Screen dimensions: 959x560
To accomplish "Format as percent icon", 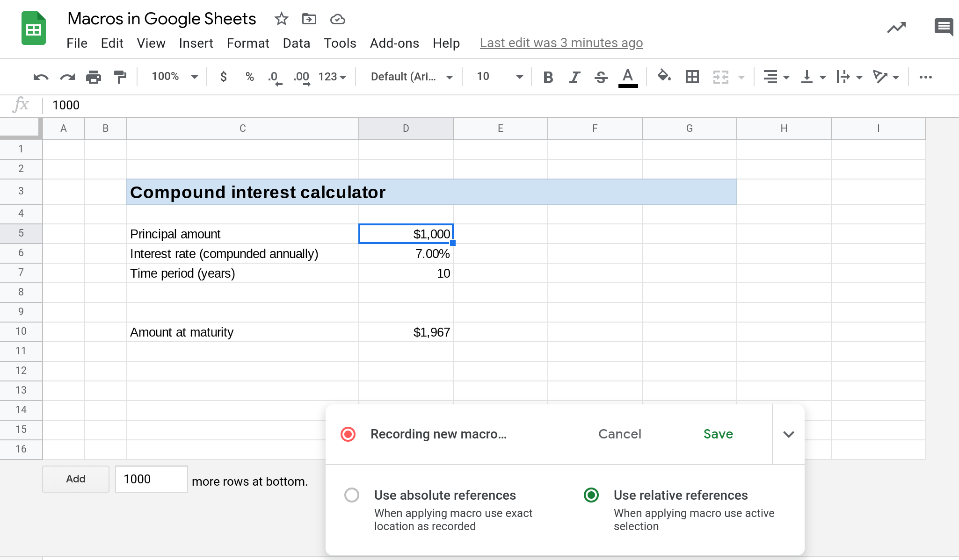I will point(250,77).
